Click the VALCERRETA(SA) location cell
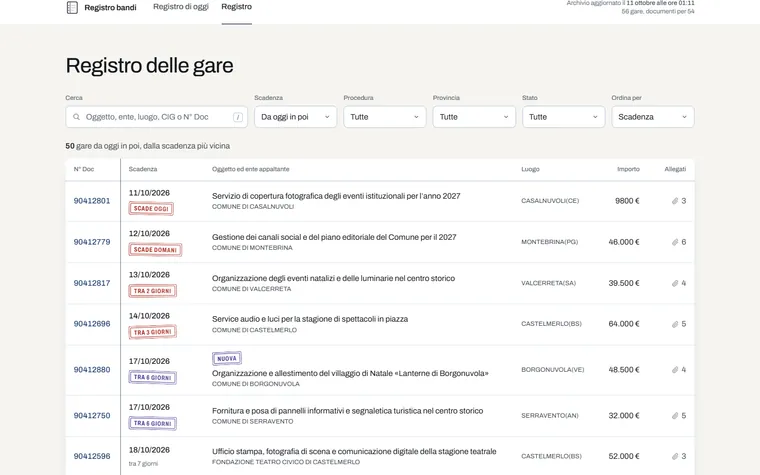The height and width of the screenshot is (475, 760). click(549, 283)
